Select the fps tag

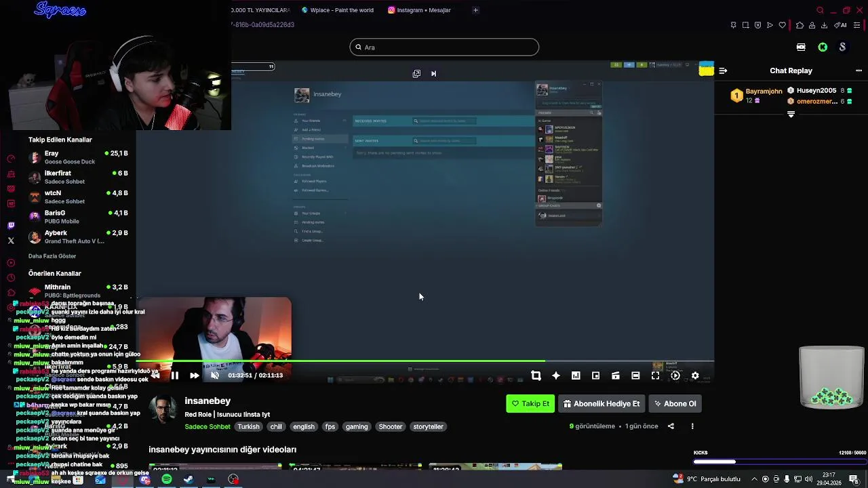click(x=330, y=427)
